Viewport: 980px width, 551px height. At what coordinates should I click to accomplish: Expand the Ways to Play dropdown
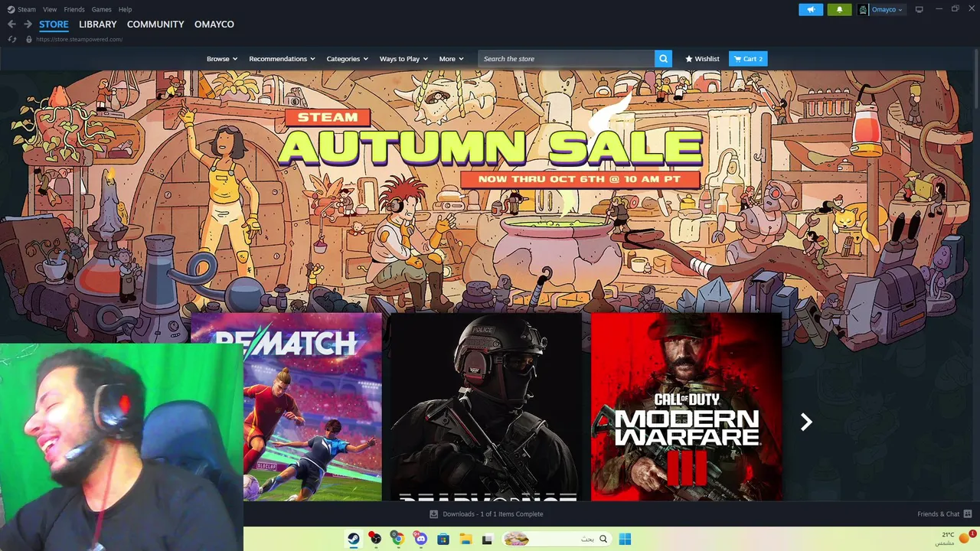(403, 58)
